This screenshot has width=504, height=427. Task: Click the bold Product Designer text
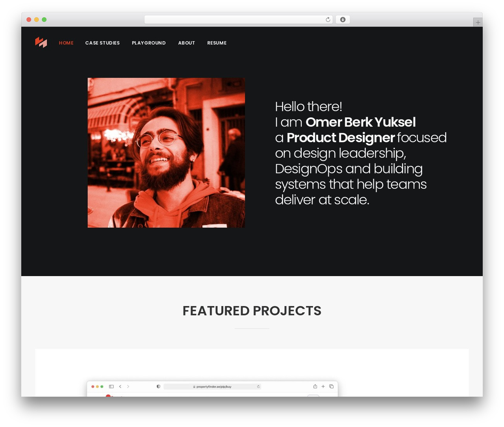[341, 138]
